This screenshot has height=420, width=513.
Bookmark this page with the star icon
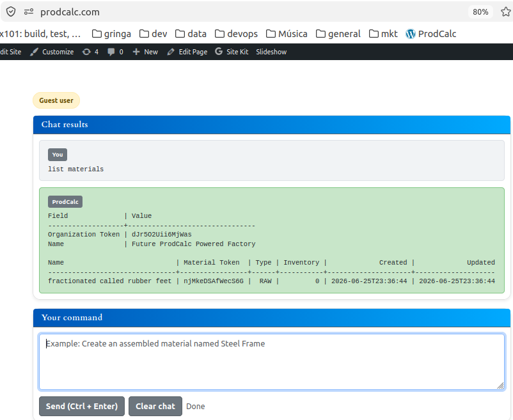pos(505,12)
